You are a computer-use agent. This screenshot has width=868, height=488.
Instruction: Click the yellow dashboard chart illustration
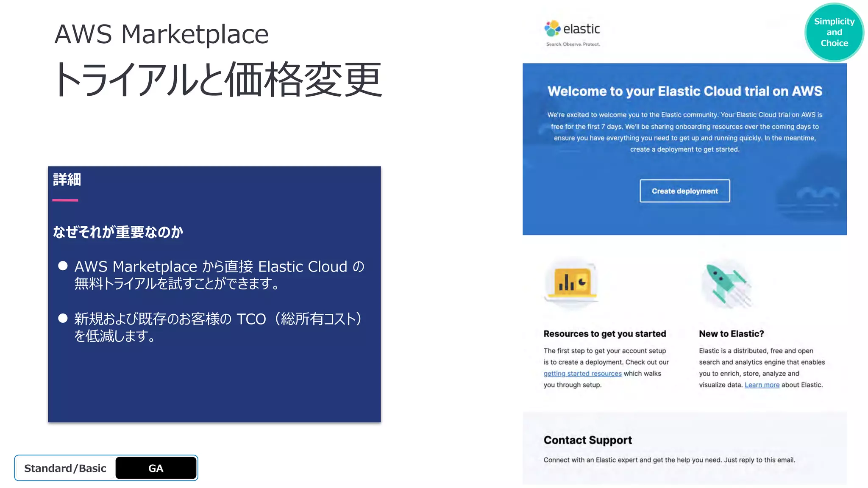coord(571,283)
